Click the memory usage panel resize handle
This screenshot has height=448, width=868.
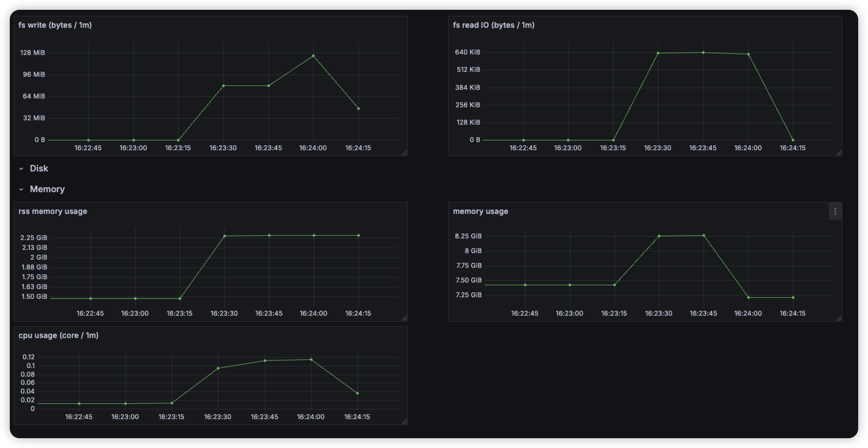(839, 318)
